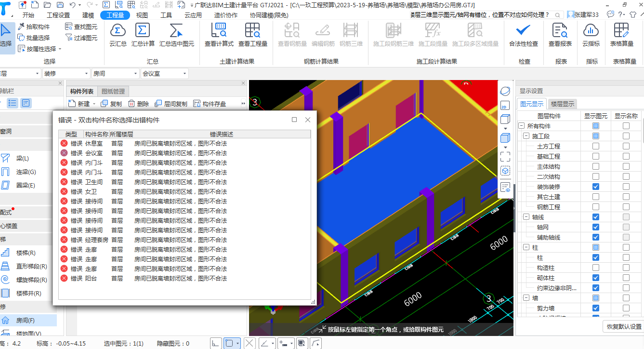Open the 按属性选择 dropdown arrow

(60, 49)
